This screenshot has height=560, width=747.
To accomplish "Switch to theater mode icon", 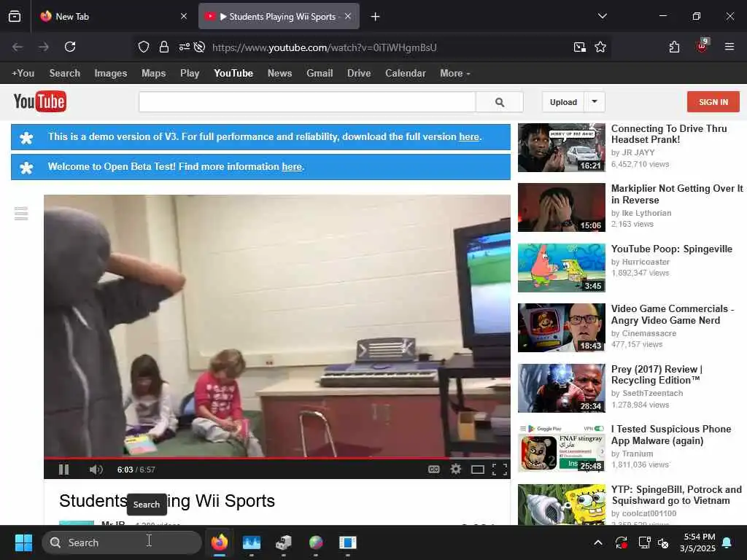I will click(477, 470).
